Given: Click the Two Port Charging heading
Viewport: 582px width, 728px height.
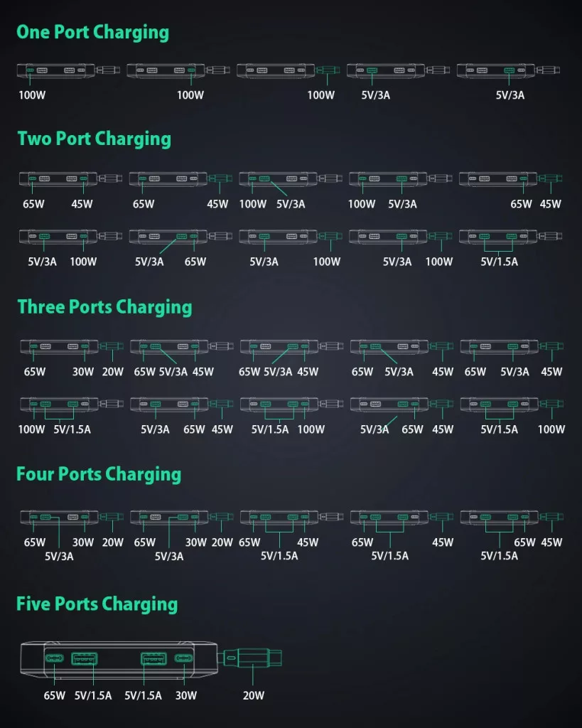Looking at the screenshot, I should [95, 139].
